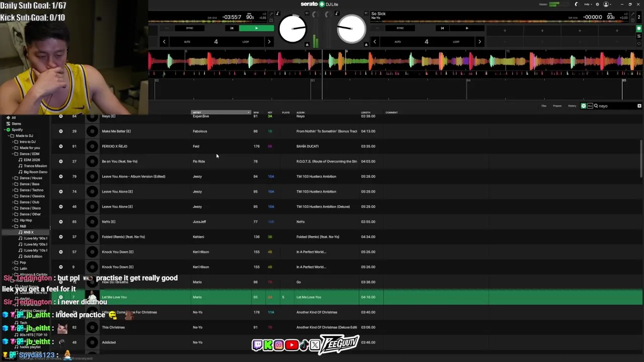644x362 pixels.
Task: Enable AUTO loop on right deck
Action: (397, 42)
